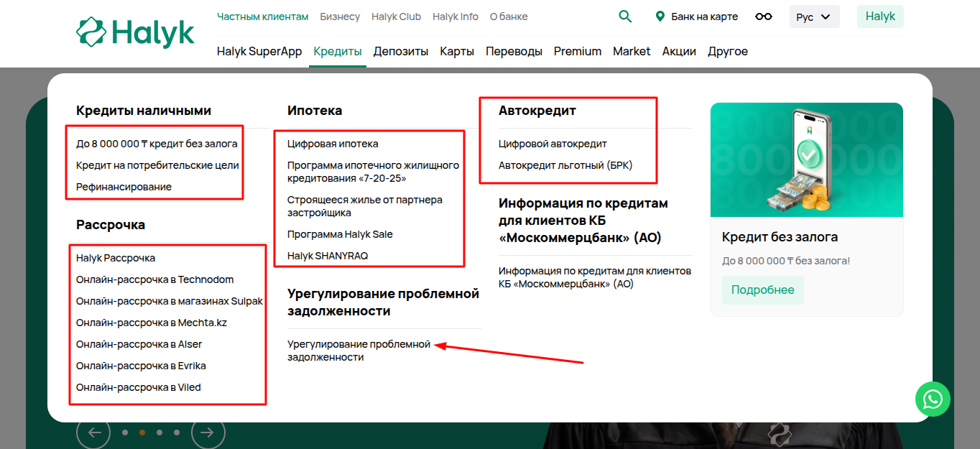This screenshot has width=980, height=449.
Task: Open Цифровая ипотека link
Action: 333,144
